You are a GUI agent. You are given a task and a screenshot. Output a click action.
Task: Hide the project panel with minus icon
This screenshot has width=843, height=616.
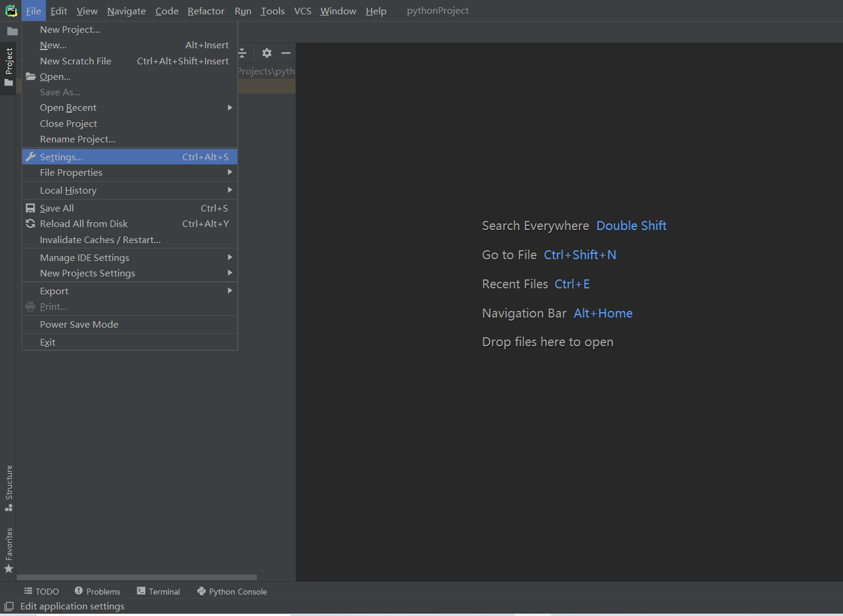tap(286, 53)
